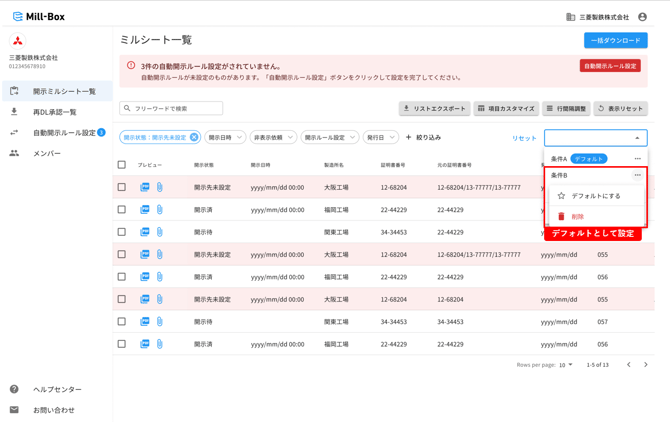Viewport: 670px width, 422px height.
Task: Open three-dot menu for 条件A
Action: (638, 158)
